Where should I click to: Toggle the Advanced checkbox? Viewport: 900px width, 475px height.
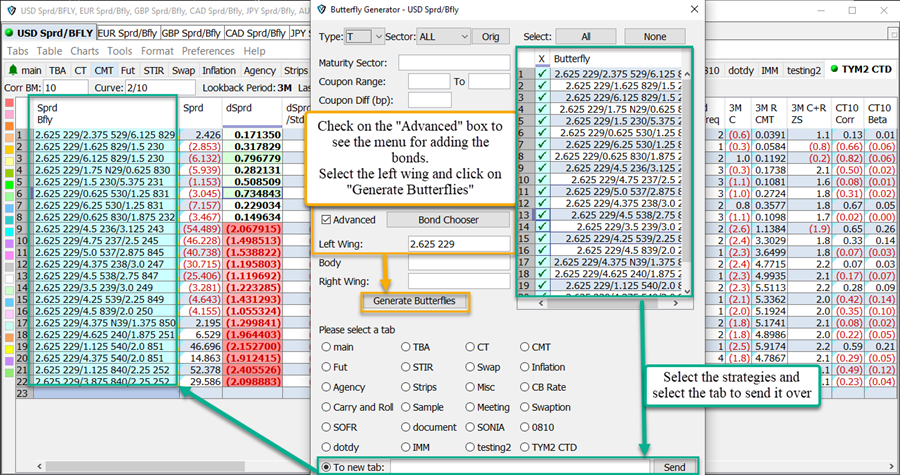click(x=326, y=220)
